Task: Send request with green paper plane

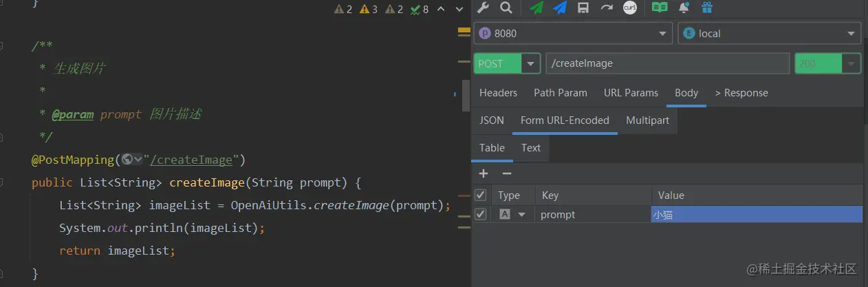Action: (x=536, y=8)
